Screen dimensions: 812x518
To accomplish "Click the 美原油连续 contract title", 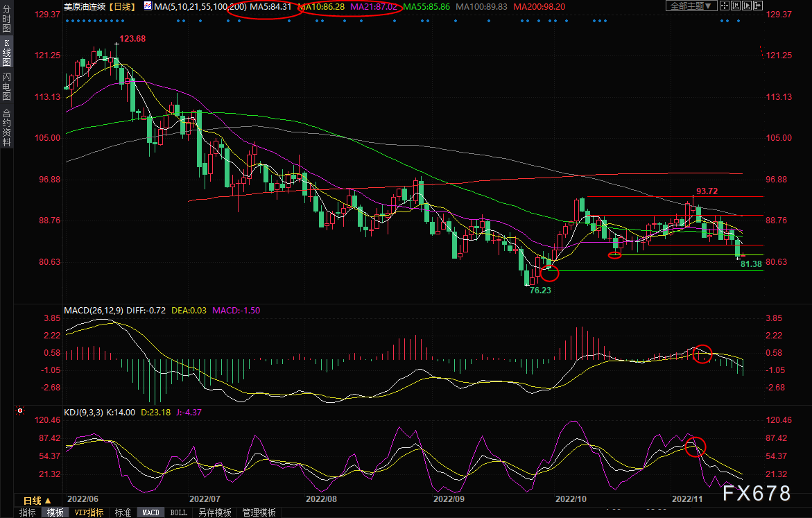I will click(x=85, y=7).
